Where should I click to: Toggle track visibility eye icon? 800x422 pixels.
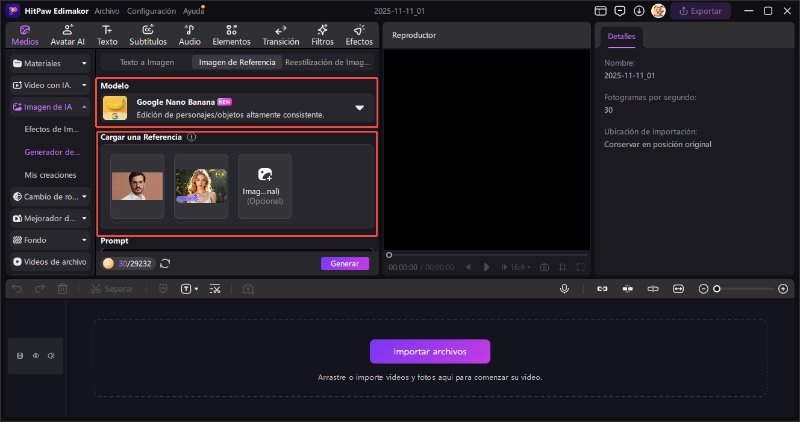[x=36, y=356]
